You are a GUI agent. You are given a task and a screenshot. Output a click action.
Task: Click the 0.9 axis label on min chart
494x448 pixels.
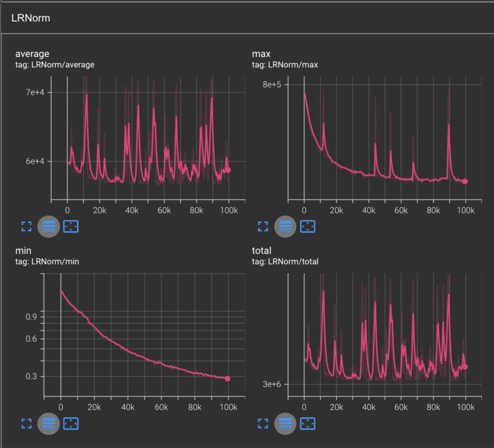click(x=31, y=316)
